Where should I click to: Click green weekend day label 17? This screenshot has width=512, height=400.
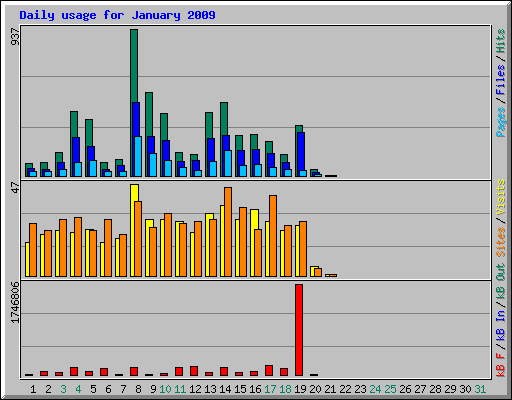click(x=270, y=389)
